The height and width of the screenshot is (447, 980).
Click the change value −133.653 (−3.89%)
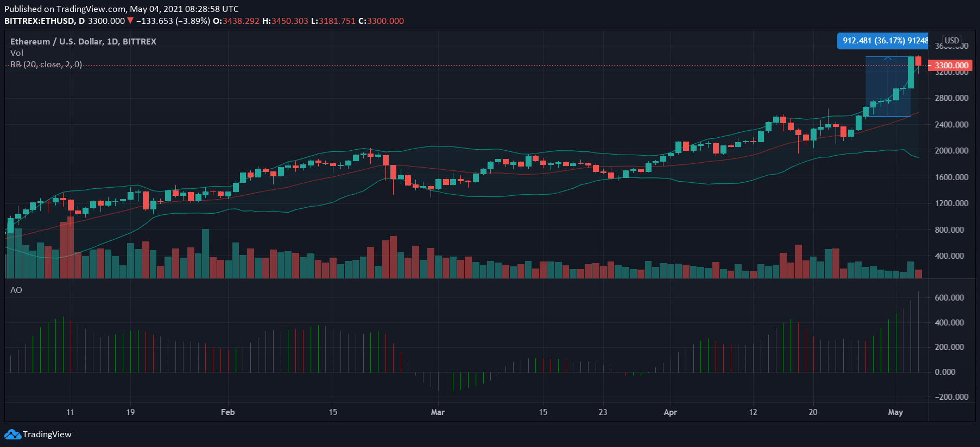[x=173, y=21]
